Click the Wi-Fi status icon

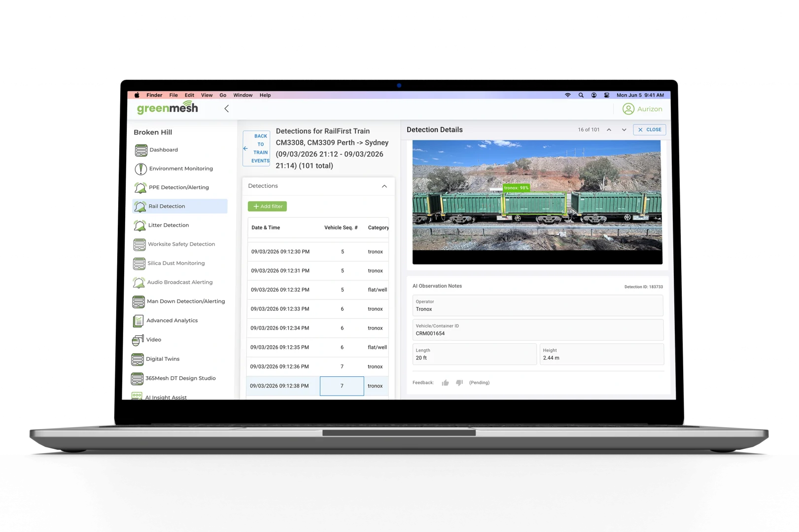coord(567,95)
